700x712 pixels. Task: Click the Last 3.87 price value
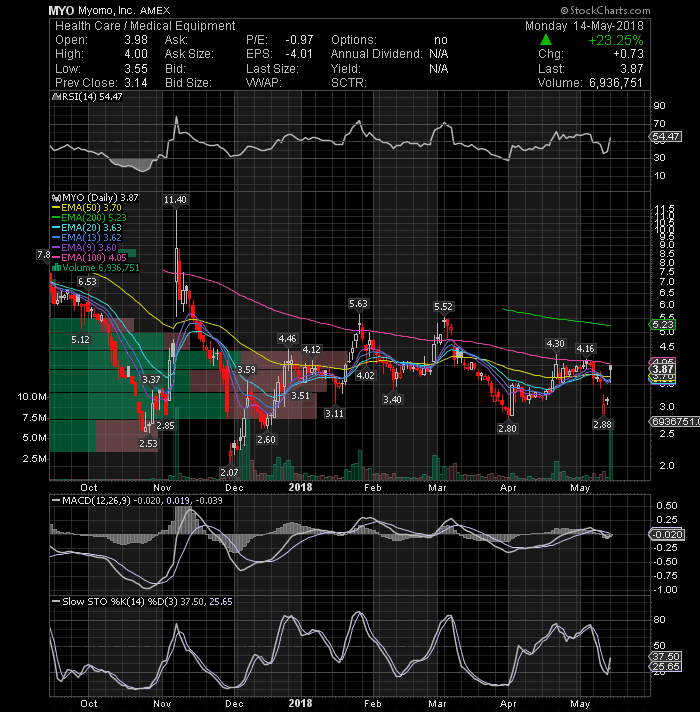point(632,69)
